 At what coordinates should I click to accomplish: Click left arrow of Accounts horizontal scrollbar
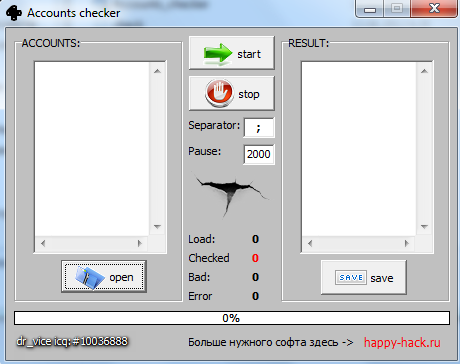click(43, 243)
